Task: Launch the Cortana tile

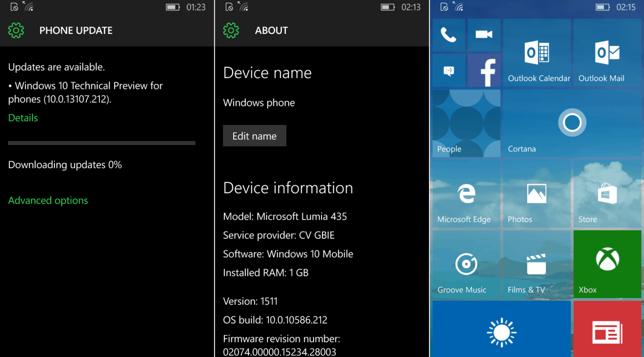Action: pyautogui.click(x=572, y=123)
